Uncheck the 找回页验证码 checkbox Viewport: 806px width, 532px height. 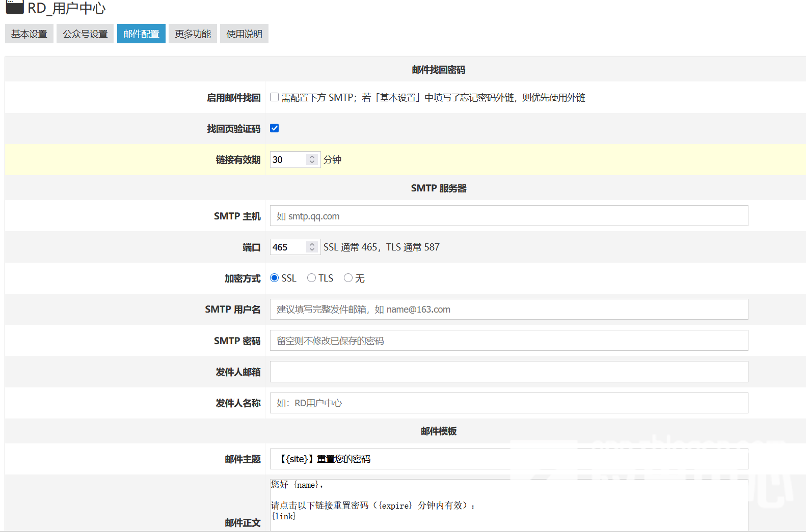tap(274, 128)
